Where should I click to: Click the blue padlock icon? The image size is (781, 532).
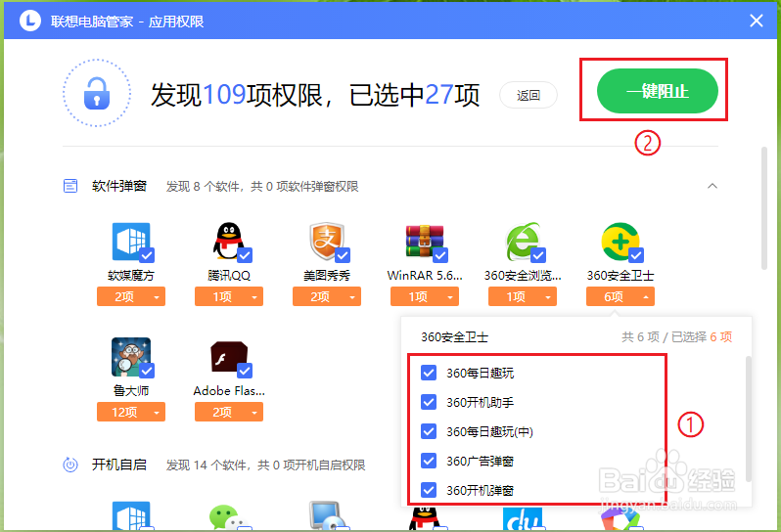[97, 93]
